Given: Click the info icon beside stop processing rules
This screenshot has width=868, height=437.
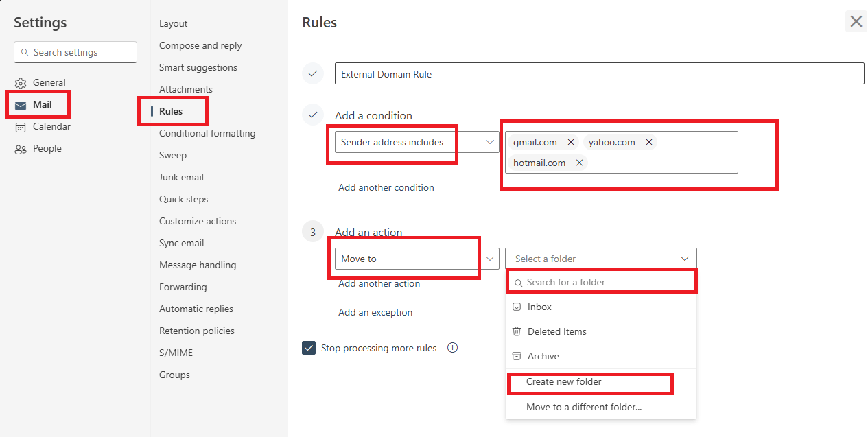Looking at the screenshot, I should coord(452,348).
